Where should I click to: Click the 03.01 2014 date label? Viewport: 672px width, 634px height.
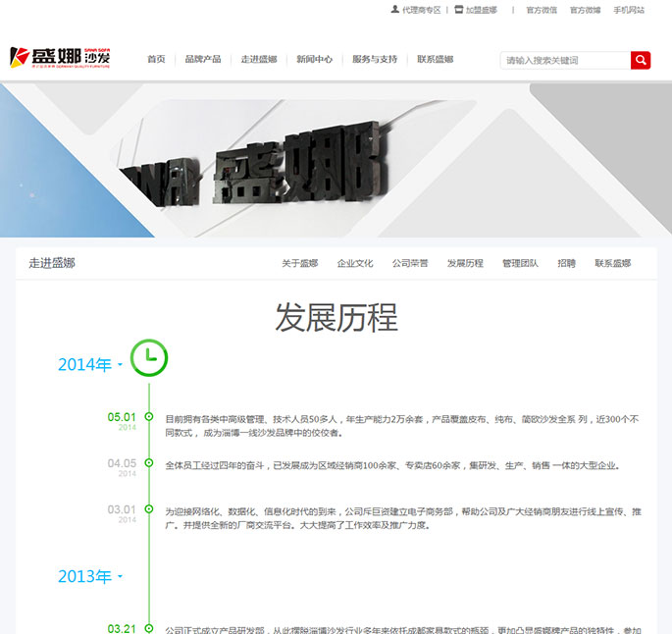(x=122, y=513)
